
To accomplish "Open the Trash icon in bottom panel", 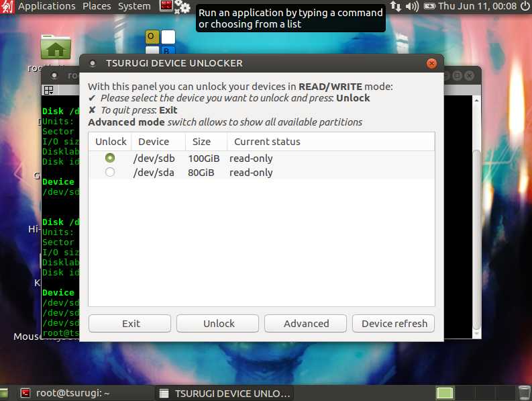I will click(525, 393).
